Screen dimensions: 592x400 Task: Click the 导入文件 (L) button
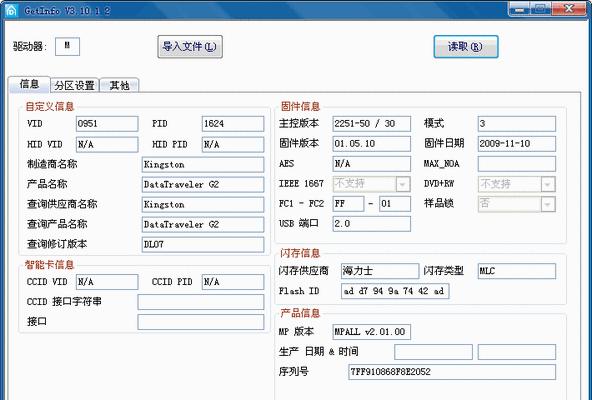pyautogui.click(x=190, y=47)
